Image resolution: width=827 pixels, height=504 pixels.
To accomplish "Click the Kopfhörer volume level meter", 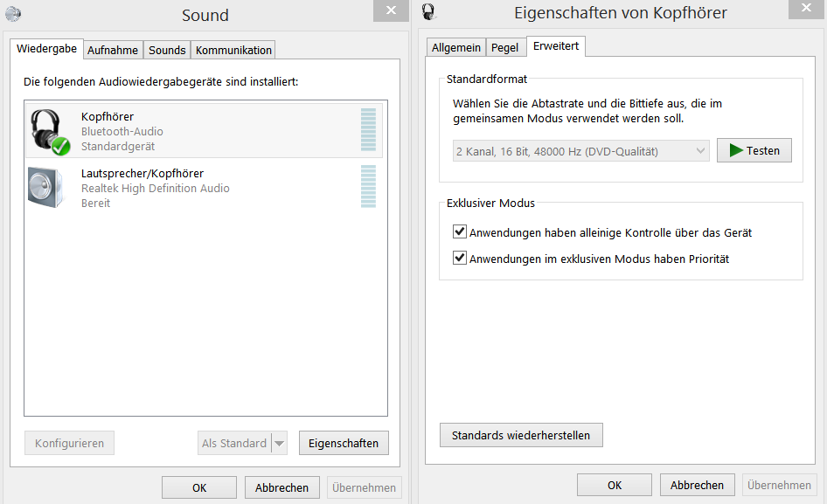I will pyautogui.click(x=368, y=131).
